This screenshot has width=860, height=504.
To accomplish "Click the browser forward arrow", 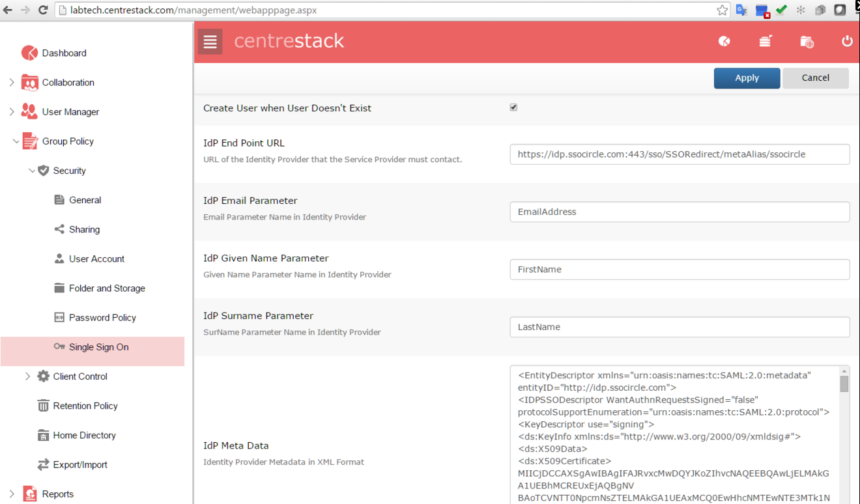I will tap(25, 10).
